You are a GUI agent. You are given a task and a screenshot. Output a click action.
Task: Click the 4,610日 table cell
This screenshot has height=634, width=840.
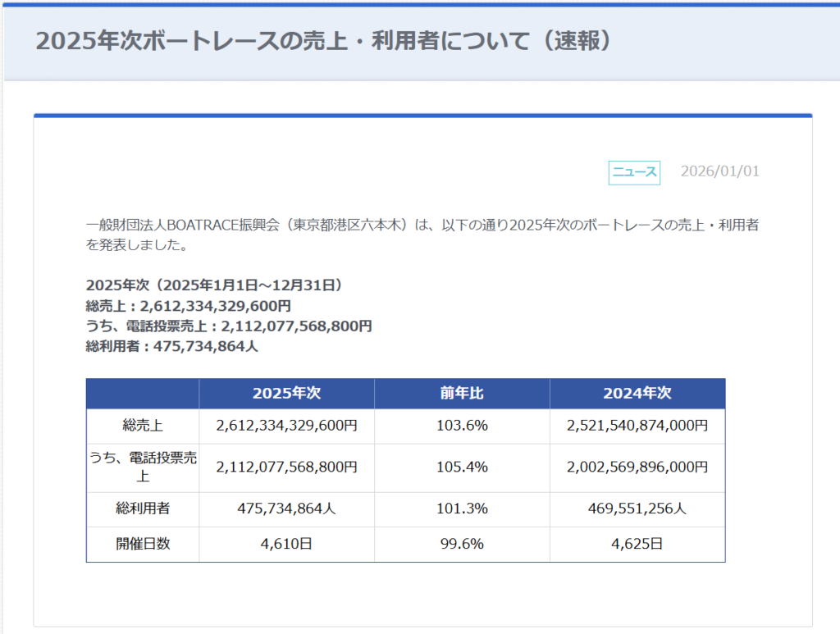point(286,544)
